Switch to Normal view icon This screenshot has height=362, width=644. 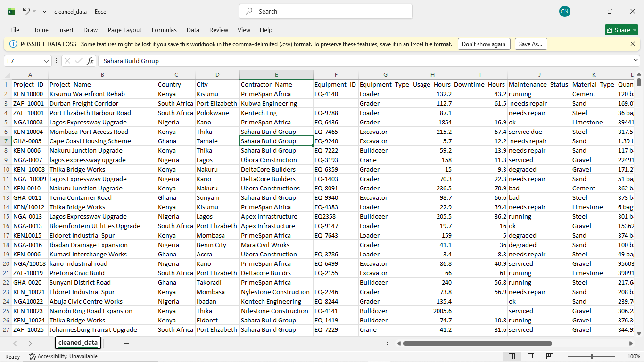point(512,356)
